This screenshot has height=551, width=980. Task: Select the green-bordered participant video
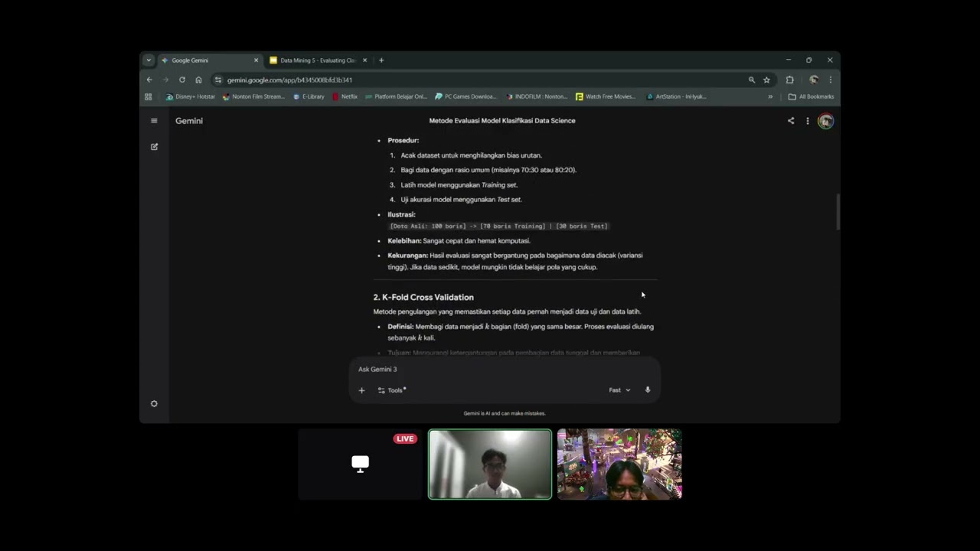point(490,464)
